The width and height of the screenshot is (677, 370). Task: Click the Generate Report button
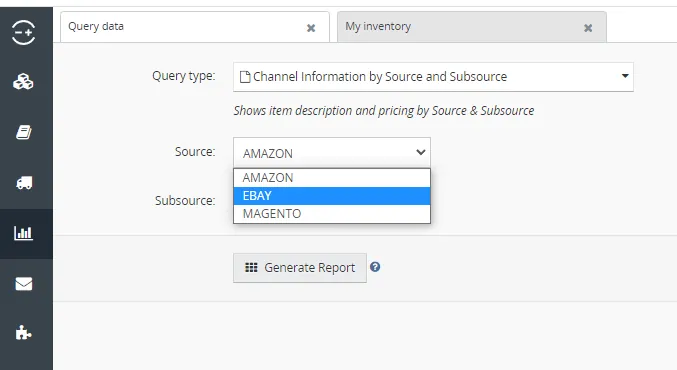click(x=300, y=268)
